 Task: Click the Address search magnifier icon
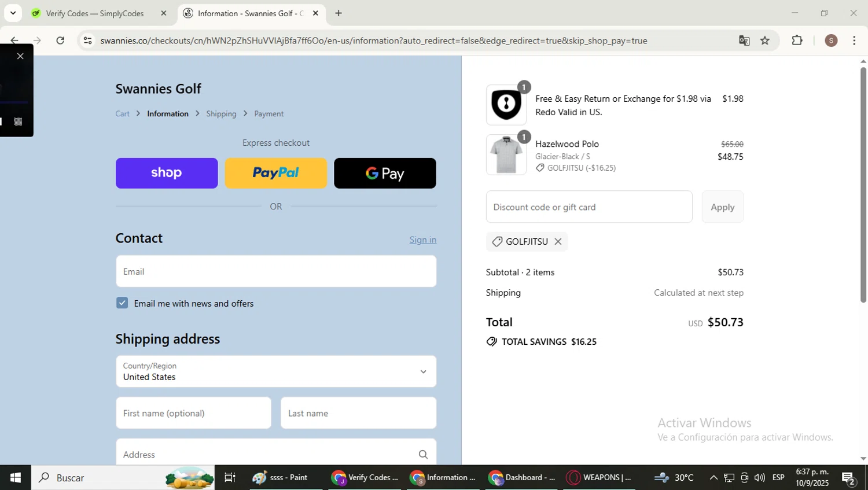423,455
